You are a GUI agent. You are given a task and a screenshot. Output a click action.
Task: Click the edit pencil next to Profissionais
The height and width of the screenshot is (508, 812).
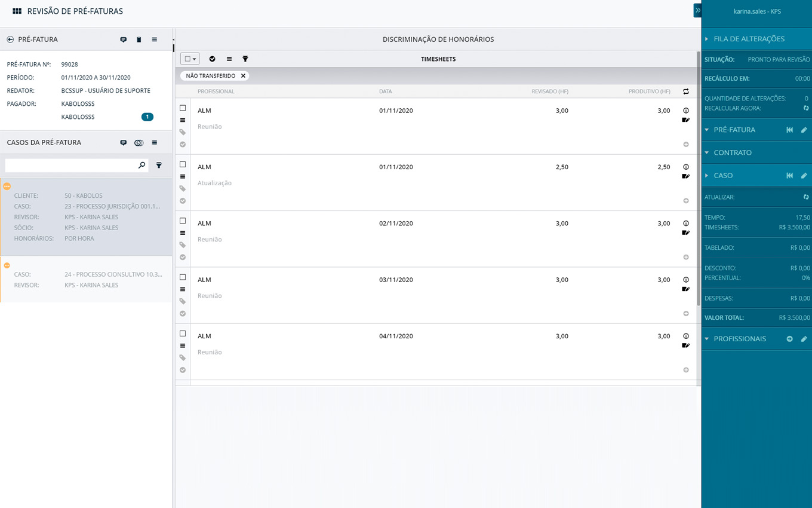point(804,339)
